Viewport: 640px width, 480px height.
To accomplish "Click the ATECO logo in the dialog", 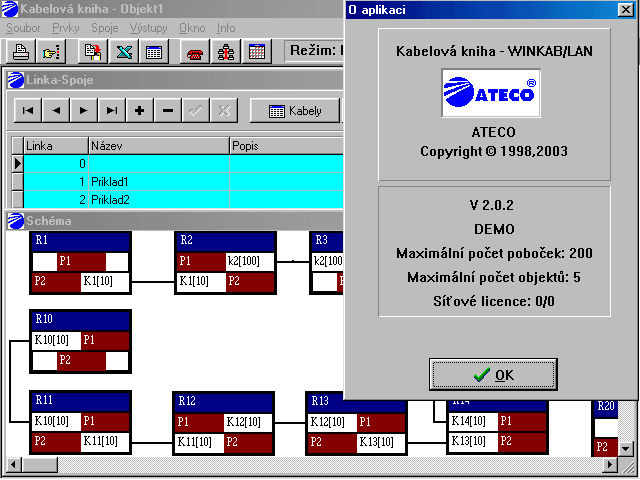I will coord(491,93).
